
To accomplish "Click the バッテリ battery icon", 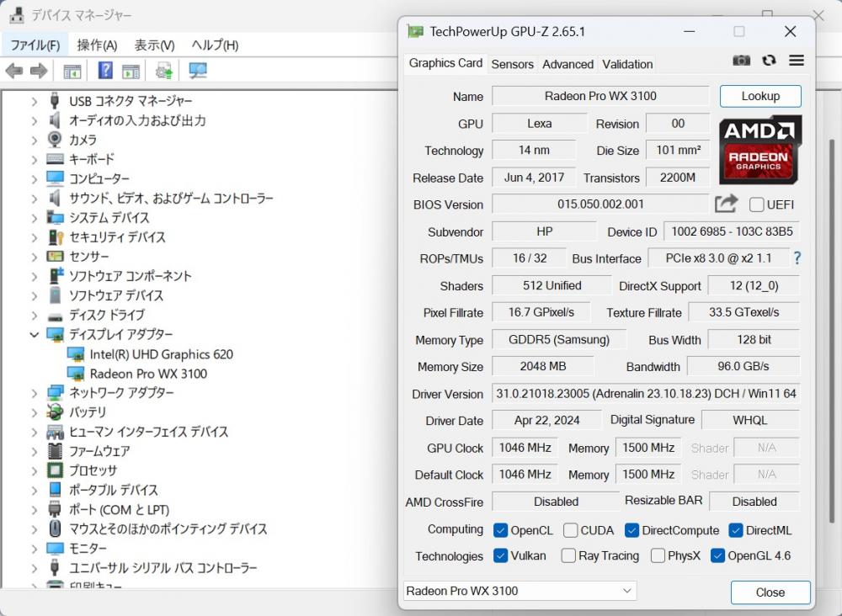I will click(55, 412).
